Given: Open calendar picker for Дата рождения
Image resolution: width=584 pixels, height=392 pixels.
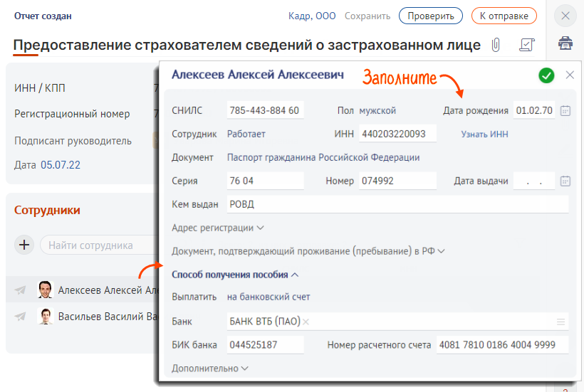Looking at the screenshot, I should pos(565,110).
